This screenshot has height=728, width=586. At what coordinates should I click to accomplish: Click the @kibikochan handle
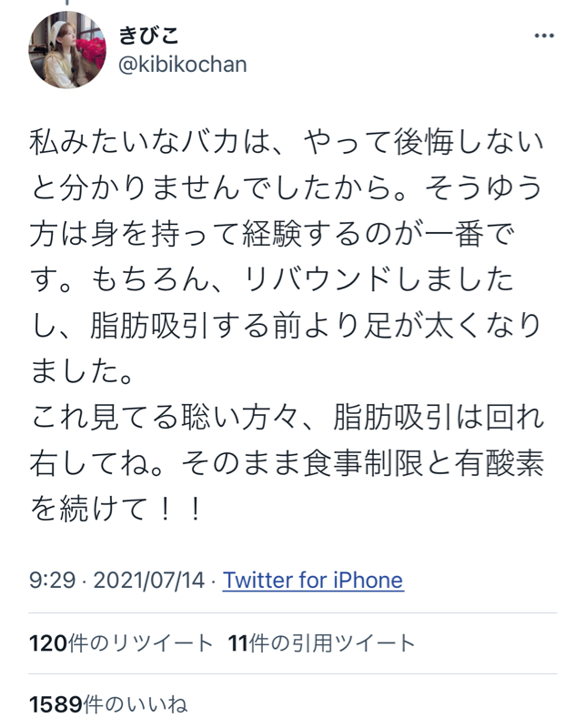pos(183,65)
